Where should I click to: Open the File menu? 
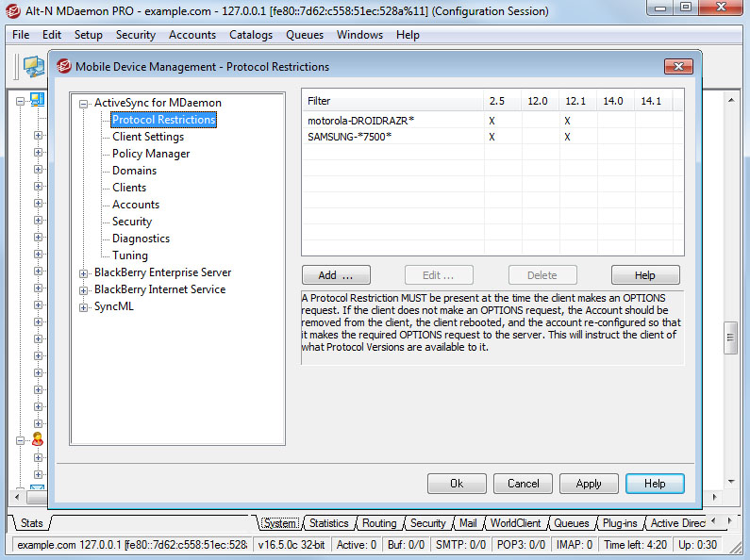[x=21, y=35]
